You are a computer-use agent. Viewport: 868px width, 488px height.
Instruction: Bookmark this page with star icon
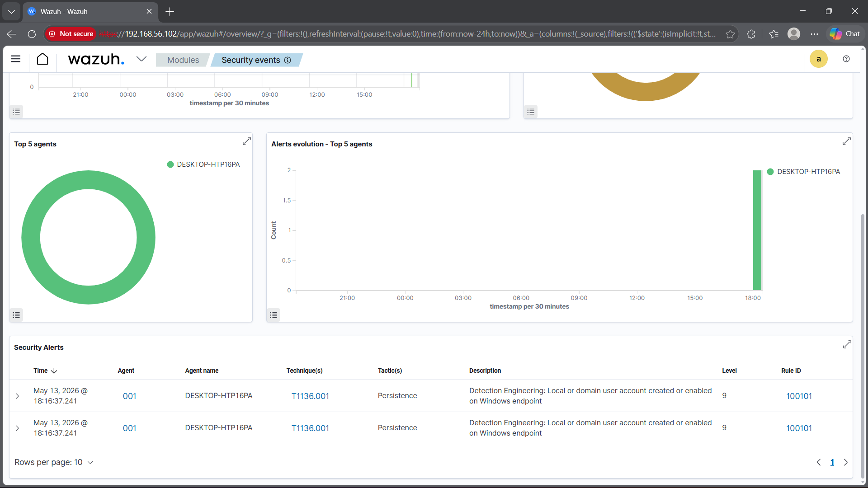(x=730, y=34)
